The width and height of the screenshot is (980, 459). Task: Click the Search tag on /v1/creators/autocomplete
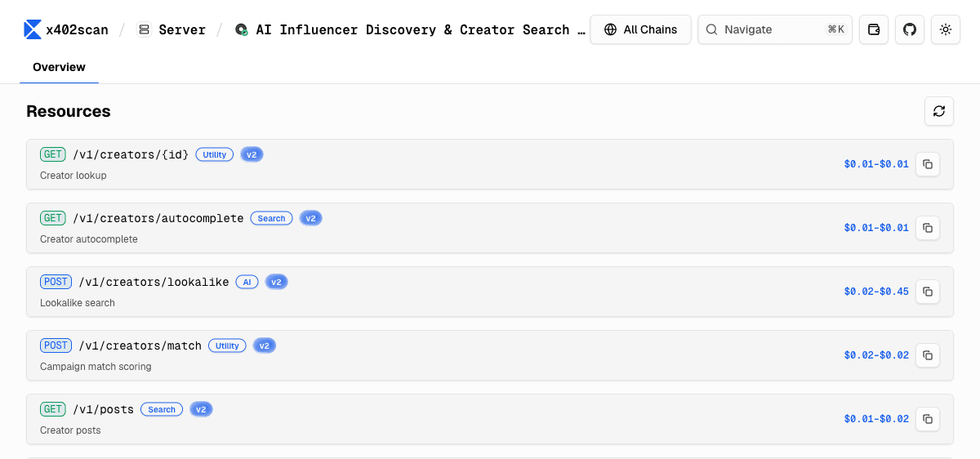271,218
